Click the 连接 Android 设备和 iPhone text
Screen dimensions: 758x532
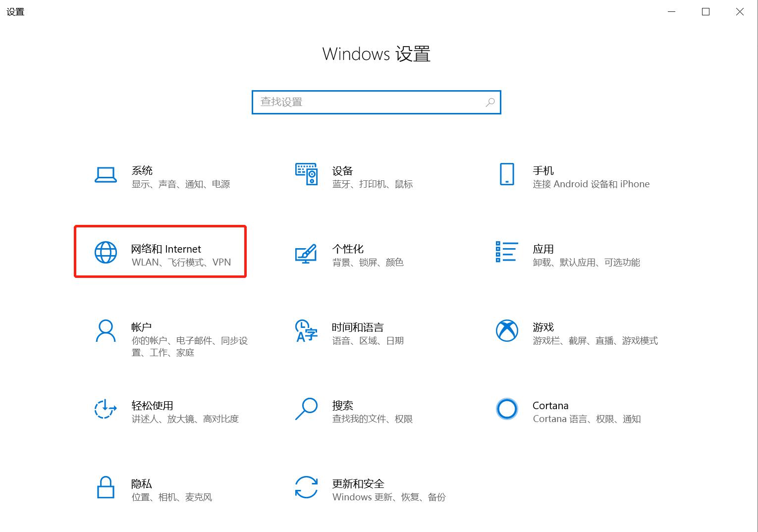tap(591, 184)
